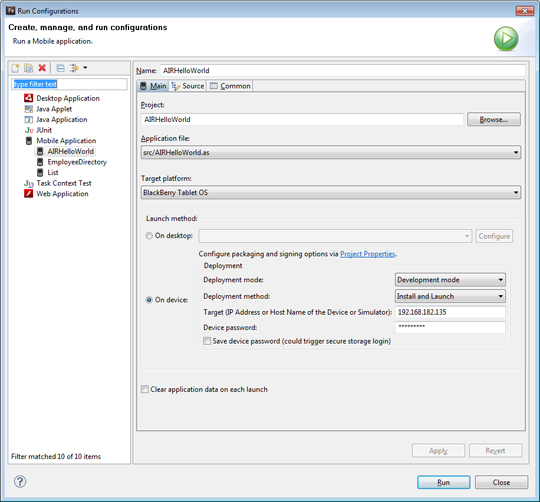Select Web Application in the tree
540x502 pixels.
[62, 194]
